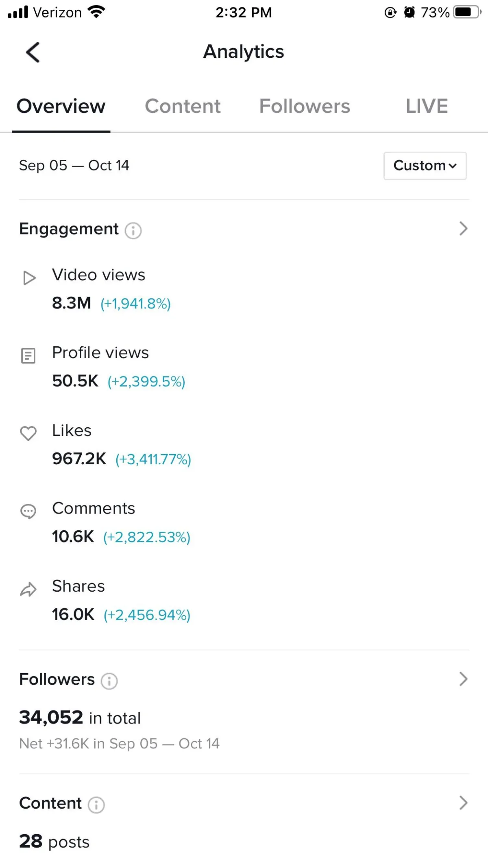Tap the Video views play icon
This screenshot has width=488, height=868.
pos(29,278)
